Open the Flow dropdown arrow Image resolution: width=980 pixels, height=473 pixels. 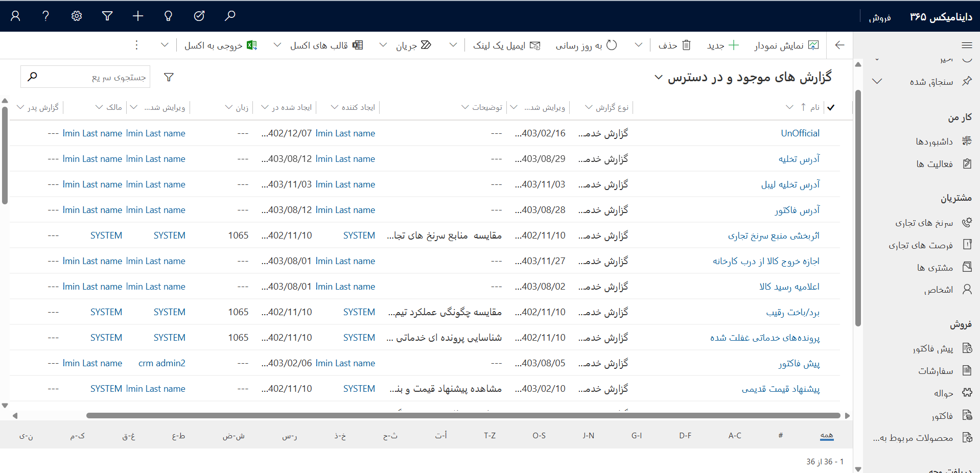pos(383,45)
